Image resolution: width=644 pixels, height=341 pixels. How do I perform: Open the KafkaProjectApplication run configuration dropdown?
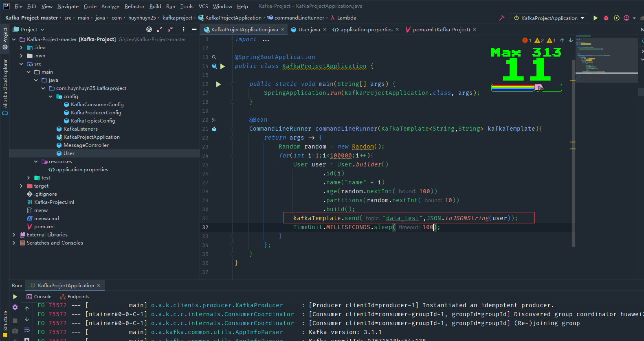point(549,18)
